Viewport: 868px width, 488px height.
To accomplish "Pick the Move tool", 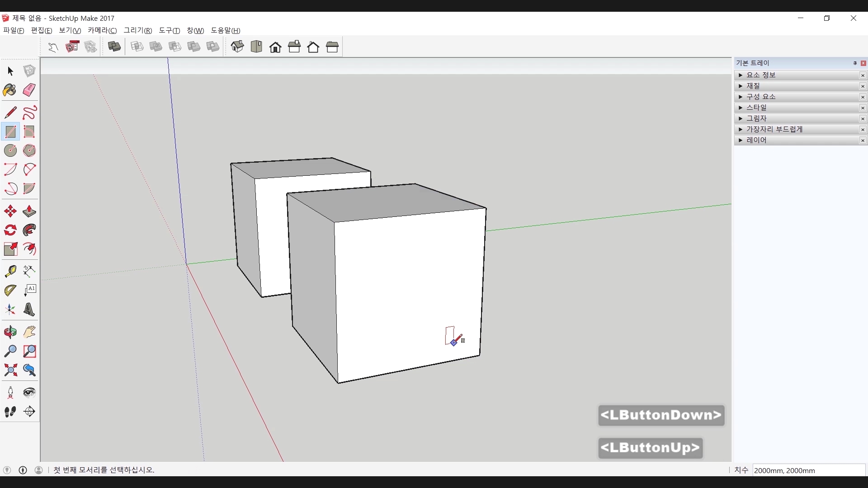I will (10, 211).
